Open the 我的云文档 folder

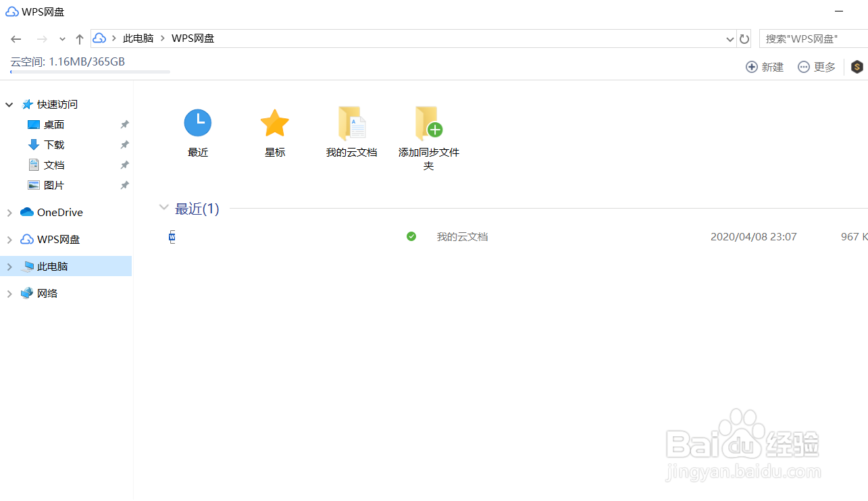[351, 124]
